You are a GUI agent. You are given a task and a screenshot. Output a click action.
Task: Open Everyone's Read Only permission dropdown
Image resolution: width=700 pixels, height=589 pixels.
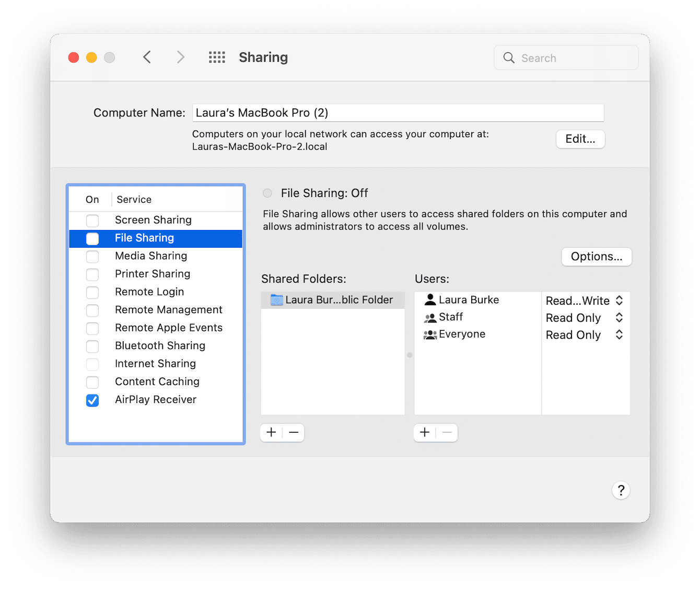point(619,334)
